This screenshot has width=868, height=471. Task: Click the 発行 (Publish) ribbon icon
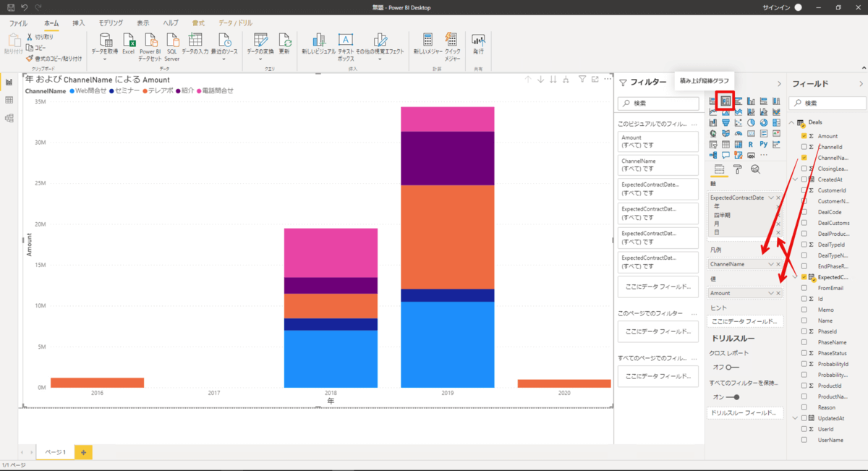pos(478,43)
